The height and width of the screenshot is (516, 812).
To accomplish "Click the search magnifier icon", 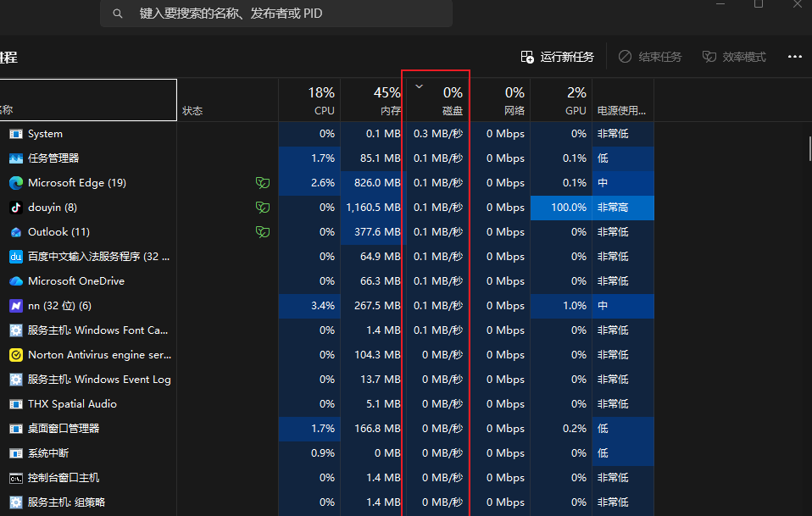I will 117,13.
